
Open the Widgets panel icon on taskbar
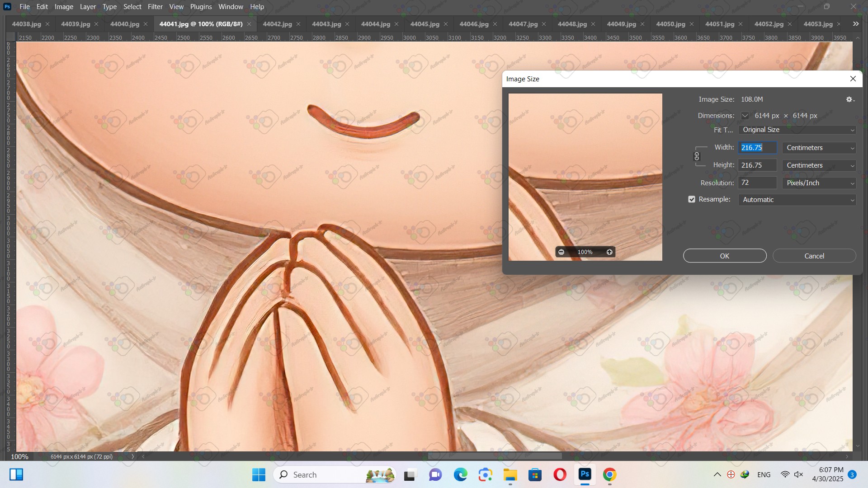[x=16, y=474]
